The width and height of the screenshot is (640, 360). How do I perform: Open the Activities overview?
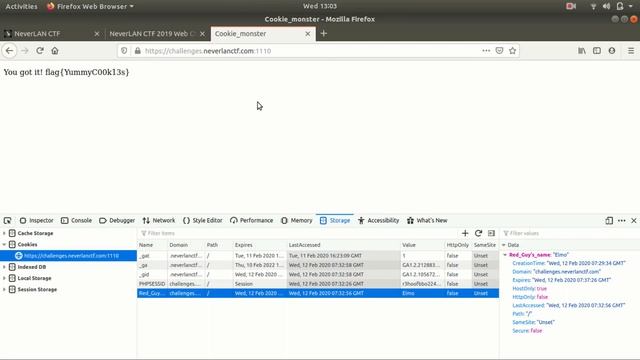(x=21, y=6)
